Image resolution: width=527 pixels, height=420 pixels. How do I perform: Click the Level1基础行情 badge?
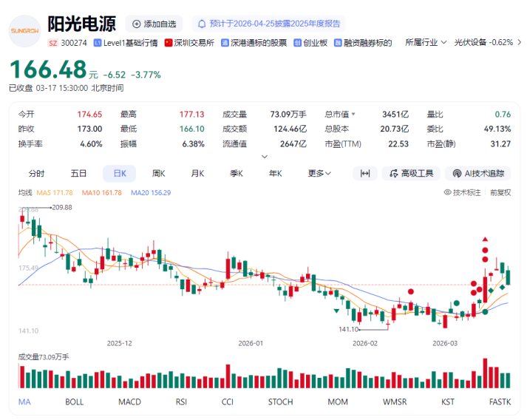coord(126,43)
